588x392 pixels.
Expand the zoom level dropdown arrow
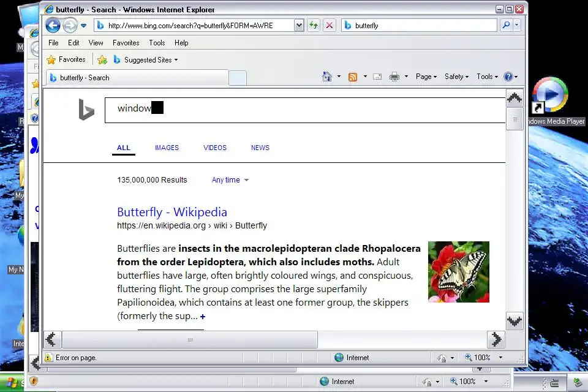[500, 358]
